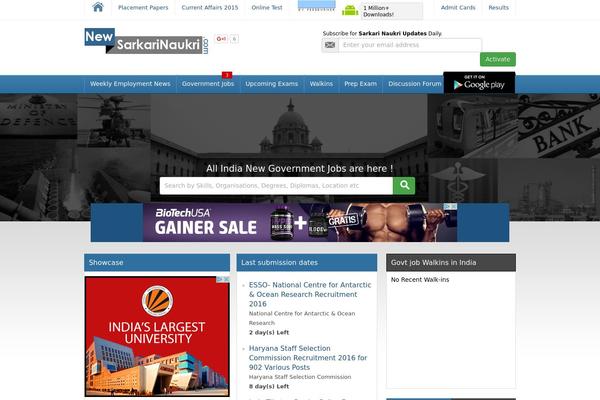Click the Showcase section header
Viewport: 600px width, 400px height.
[157, 263]
